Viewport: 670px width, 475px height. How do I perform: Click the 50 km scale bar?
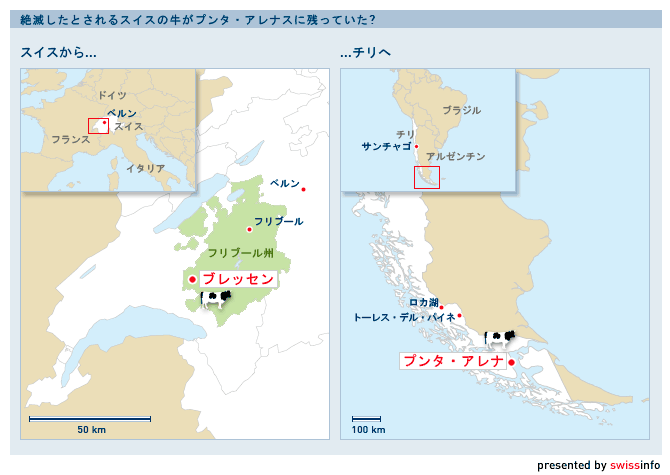pos(91,419)
